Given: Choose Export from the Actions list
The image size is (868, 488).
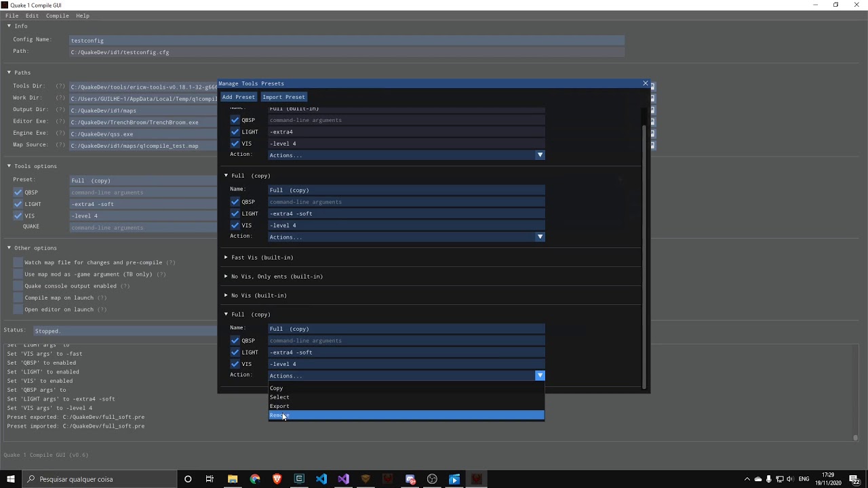Looking at the screenshot, I should coord(406,407).
